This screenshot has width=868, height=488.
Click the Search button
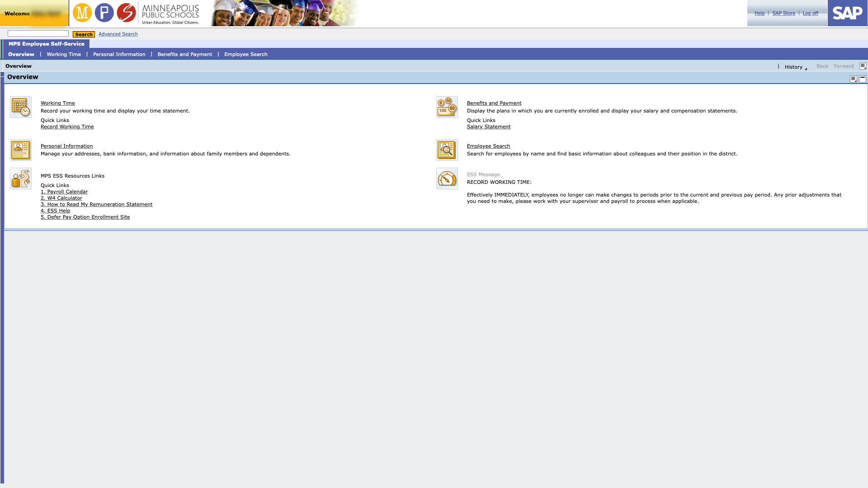84,34
